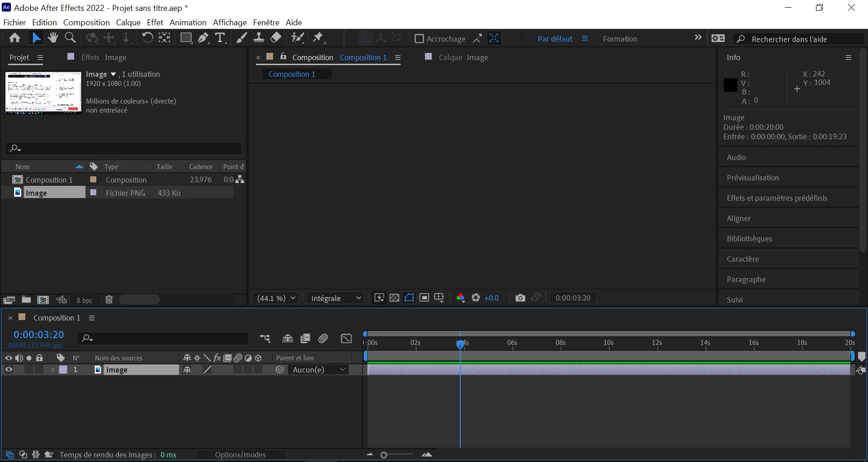The height and width of the screenshot is (462, 868).
Task: Select the Text tool
Action: tap(220, 38)
